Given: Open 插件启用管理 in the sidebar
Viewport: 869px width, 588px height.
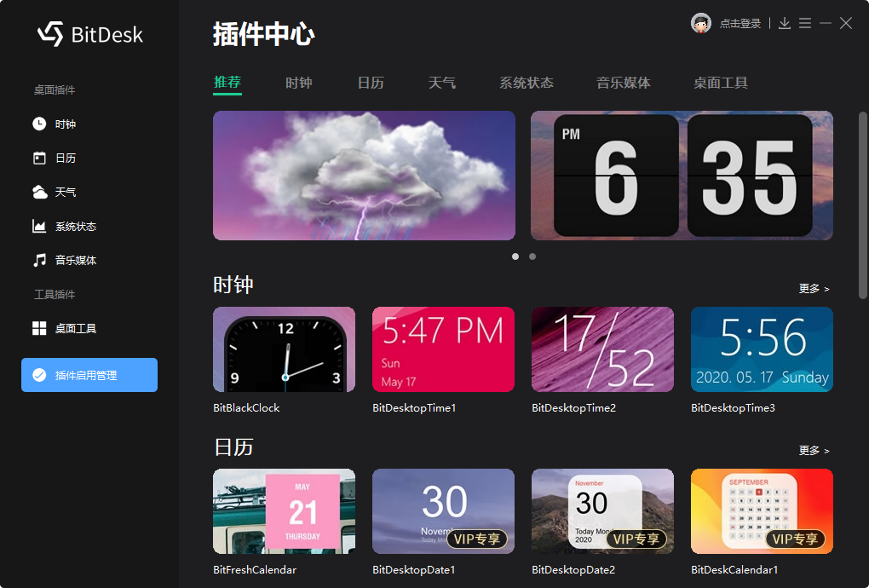Looking at the screenshot, I should (x=89, y=374).
